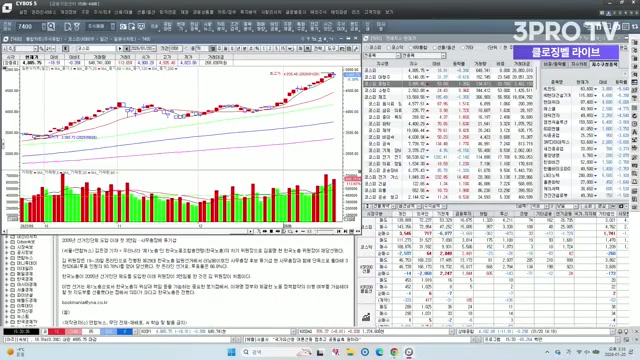
Task: Expand the 한국경제TV news tree item
Action: 7,322
